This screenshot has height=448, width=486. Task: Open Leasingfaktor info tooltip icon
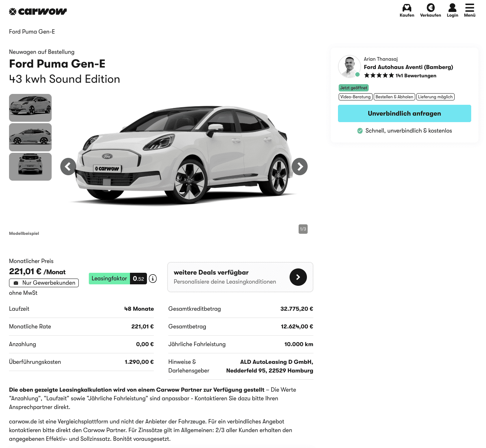point(153,279)
